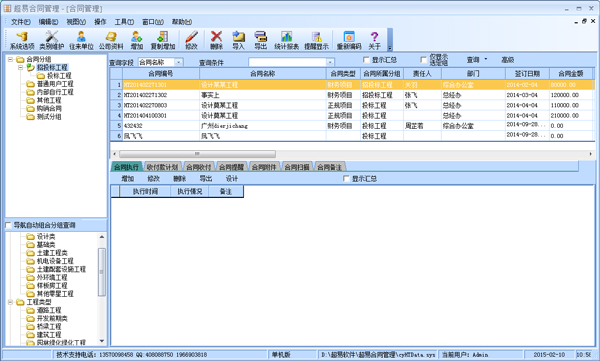Toggle 显示汇总 checkbox in execution panel

(346, 179)
